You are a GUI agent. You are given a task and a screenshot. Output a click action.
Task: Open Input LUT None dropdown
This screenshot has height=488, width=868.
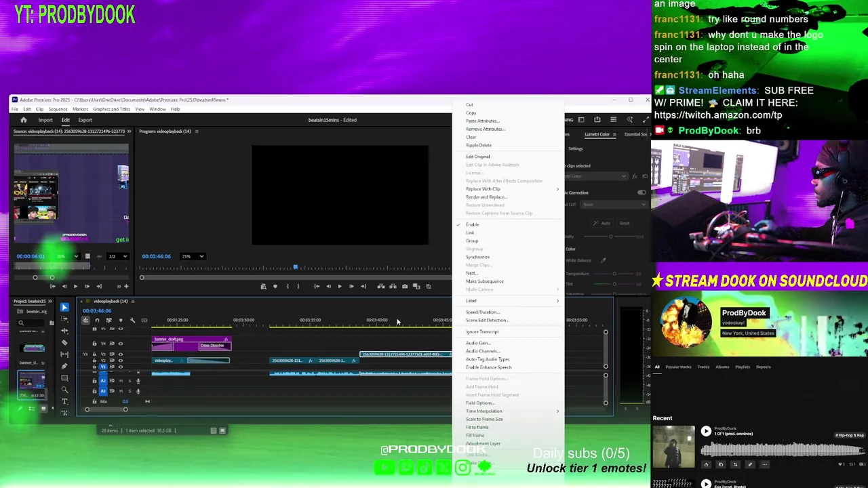pyautogui.click(x=614, y=205)
